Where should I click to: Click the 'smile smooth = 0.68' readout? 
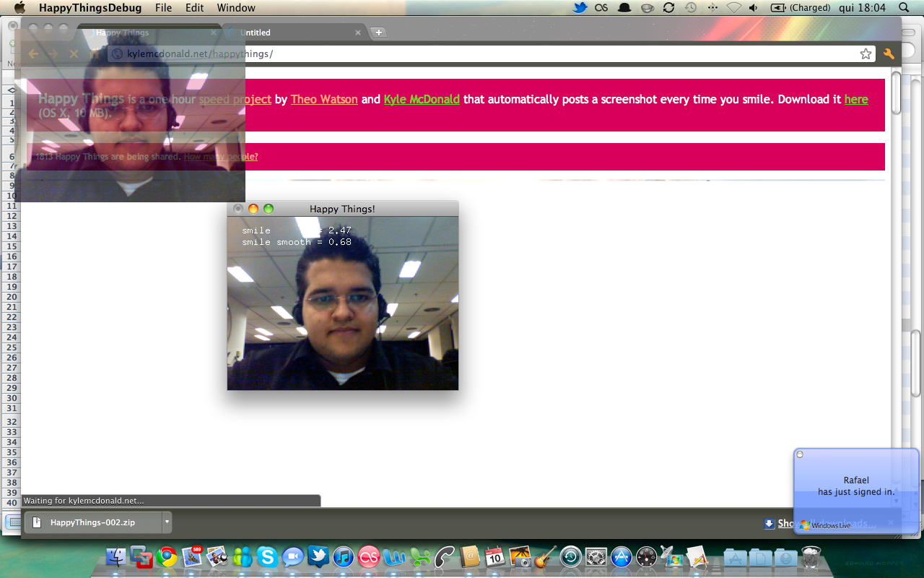(x=297, y=242)
